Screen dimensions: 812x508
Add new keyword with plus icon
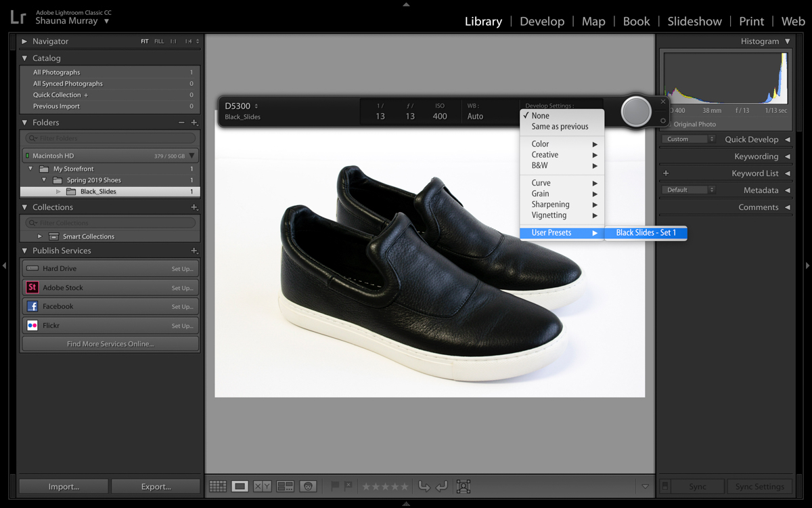[666, 173]
